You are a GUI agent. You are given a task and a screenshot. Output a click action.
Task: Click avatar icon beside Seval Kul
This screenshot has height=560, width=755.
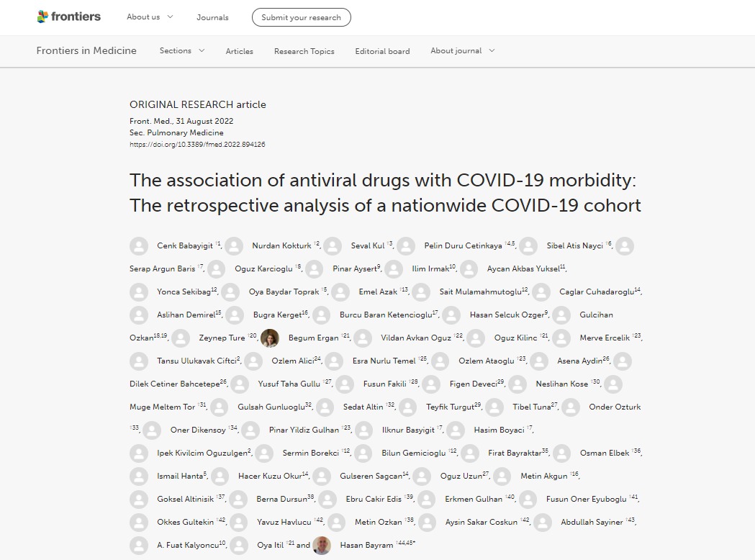pos(333,245)
